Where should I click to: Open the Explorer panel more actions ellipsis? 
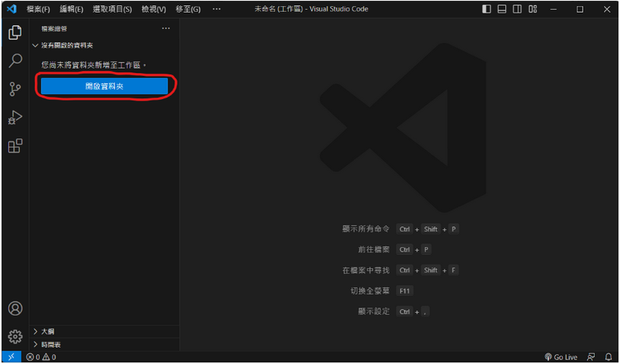(x=165, y=28)
